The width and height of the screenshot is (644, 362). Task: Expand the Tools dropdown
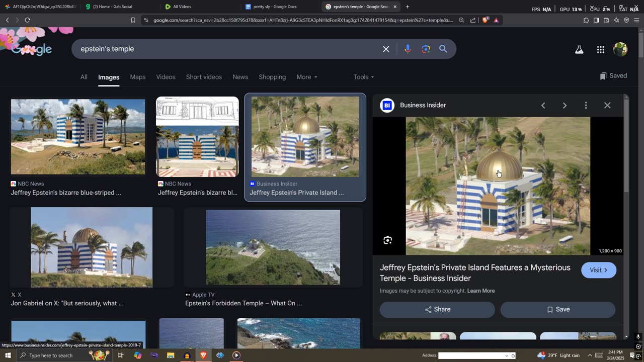coord(364,77)
